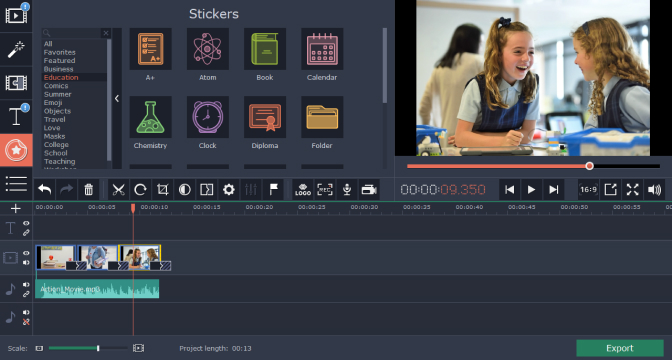Open the Titles tab in sidebar
This screenshot has width=672, height=360.
tap(16, 116)
